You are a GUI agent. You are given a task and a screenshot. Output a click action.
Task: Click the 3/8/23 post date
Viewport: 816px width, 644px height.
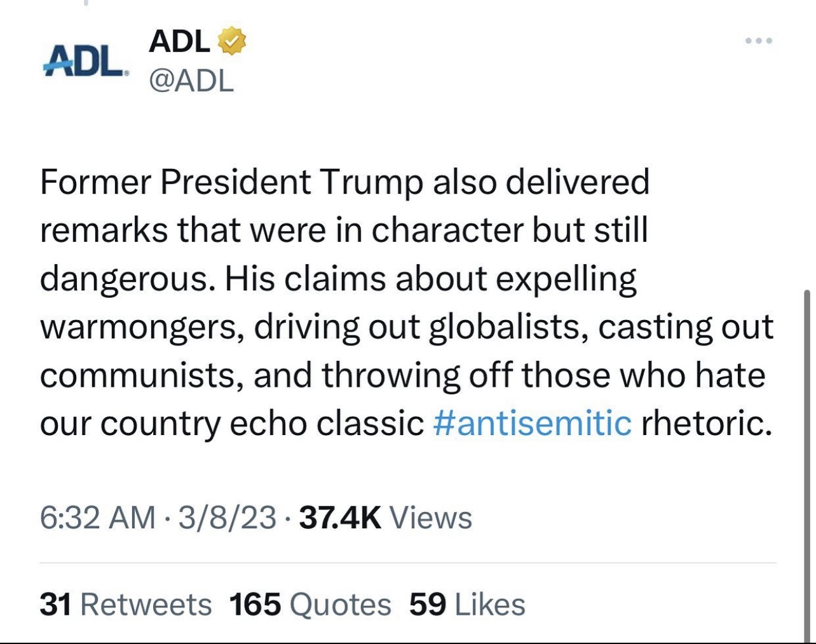(227, 517)
